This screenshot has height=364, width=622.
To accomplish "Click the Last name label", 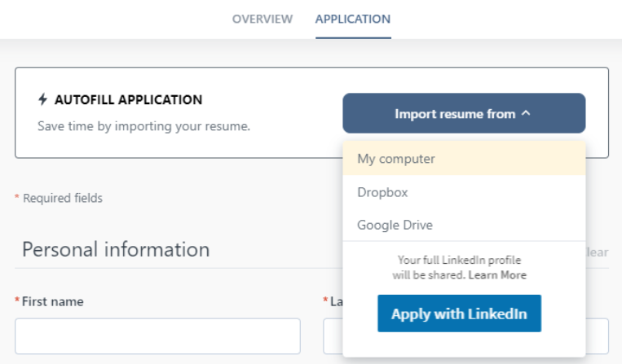I will (333, 301).
